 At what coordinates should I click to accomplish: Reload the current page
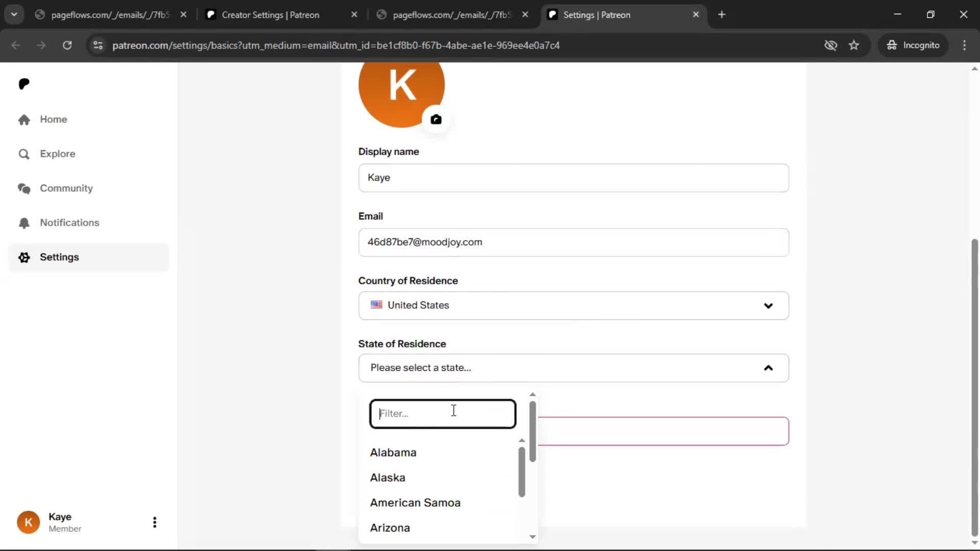click(67, 45)
